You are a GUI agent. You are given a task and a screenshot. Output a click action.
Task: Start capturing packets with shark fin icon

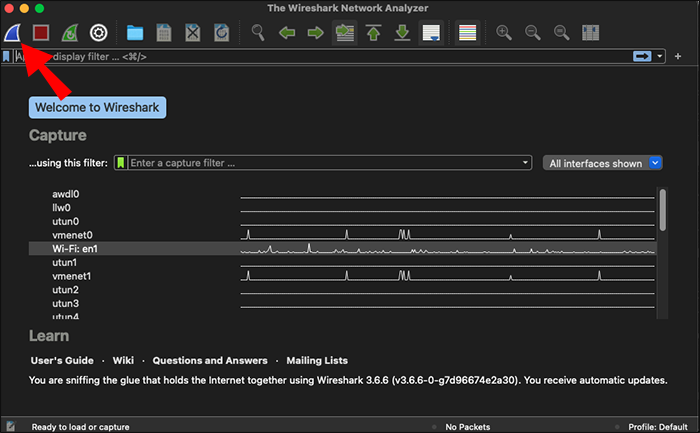tap(14, 33)
